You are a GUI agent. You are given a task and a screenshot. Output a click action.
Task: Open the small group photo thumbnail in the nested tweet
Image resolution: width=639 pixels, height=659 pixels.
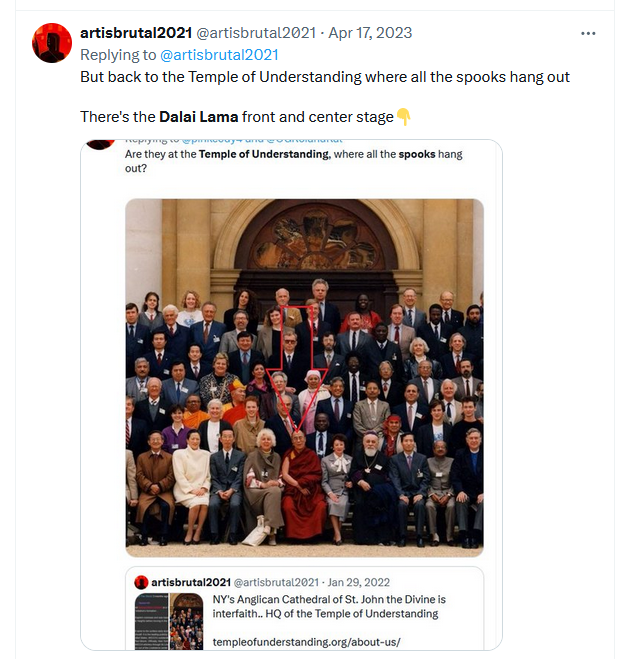click(186, 621)
